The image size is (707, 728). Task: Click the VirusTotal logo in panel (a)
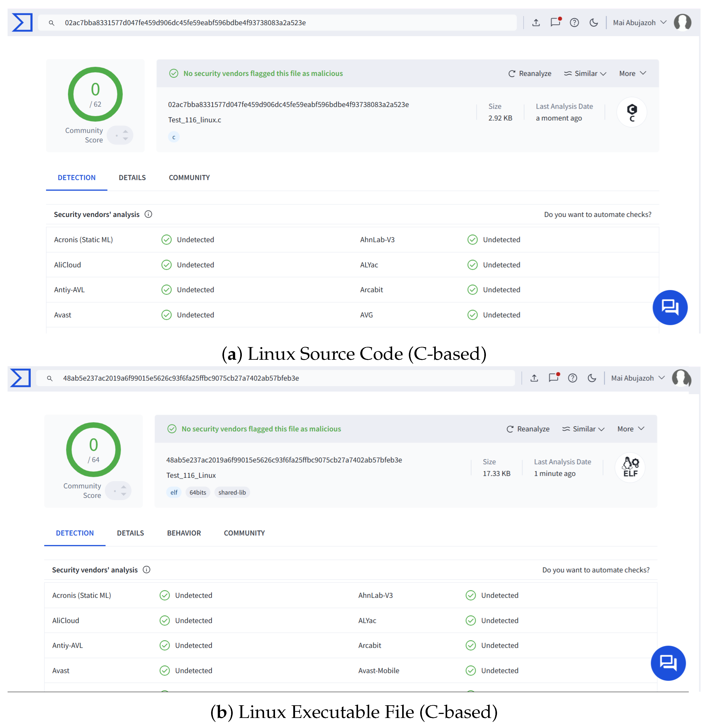pos(22,22)
